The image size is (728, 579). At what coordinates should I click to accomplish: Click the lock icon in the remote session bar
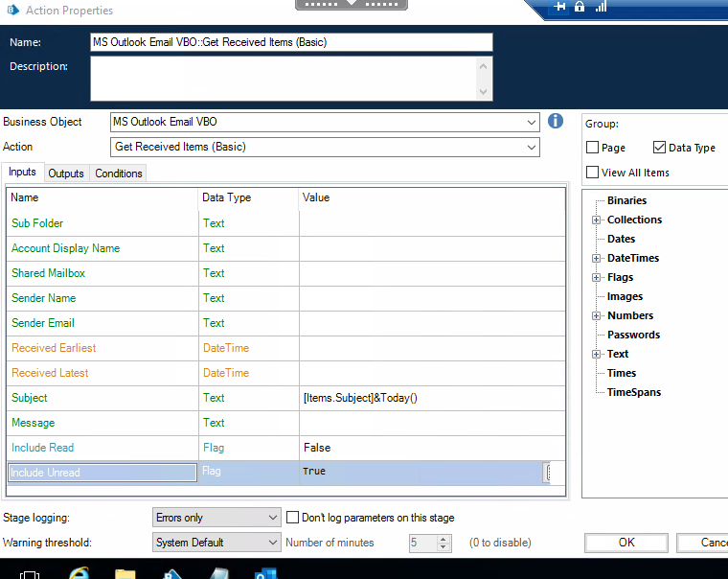point(580,7)
